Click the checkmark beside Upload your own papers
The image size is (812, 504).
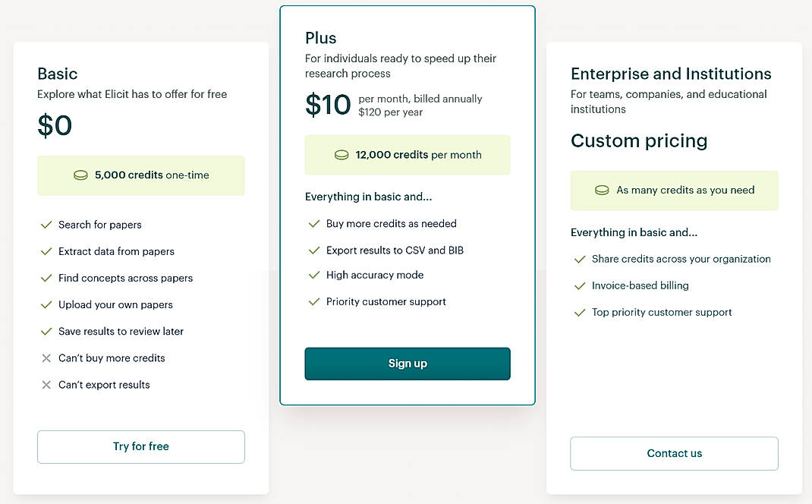(45, 304)
